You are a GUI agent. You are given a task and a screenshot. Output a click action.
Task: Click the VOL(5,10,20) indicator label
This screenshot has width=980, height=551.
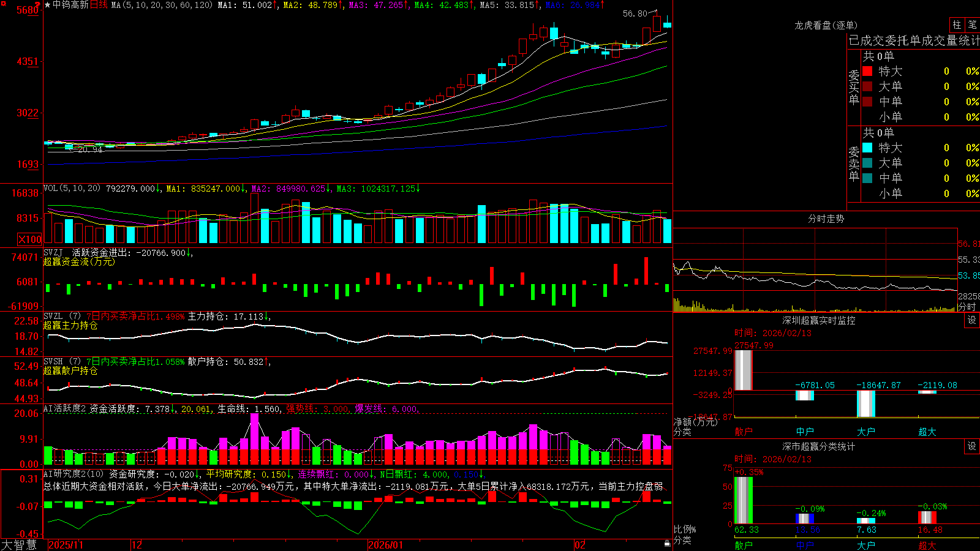[72, 188]
